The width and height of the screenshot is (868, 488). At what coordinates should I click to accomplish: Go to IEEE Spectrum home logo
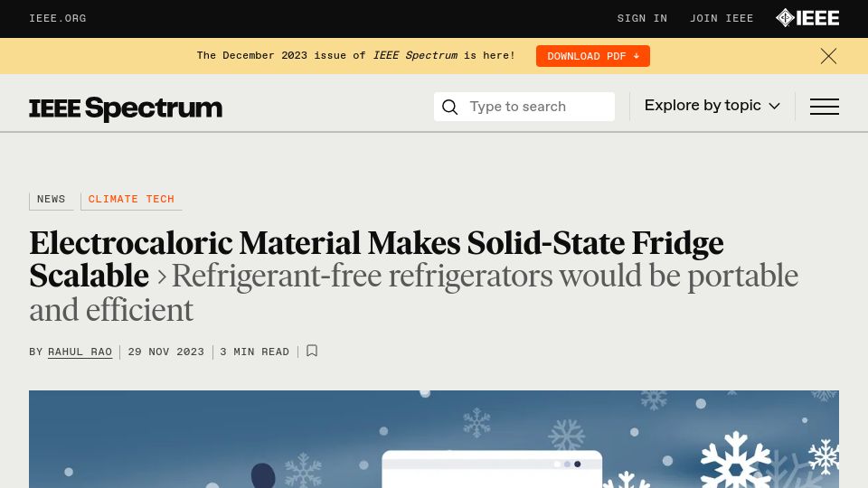126,108
